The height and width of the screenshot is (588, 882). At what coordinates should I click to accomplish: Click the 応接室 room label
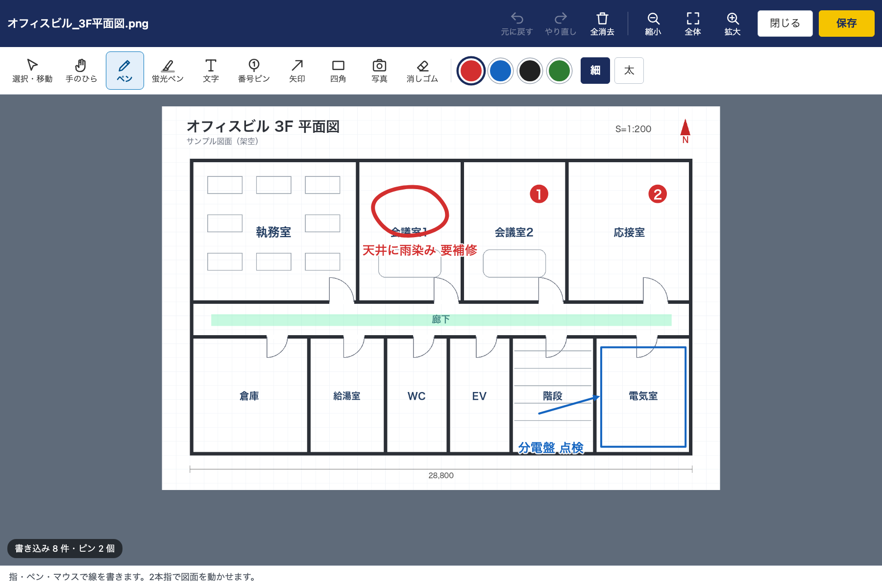tap(629, 232)
